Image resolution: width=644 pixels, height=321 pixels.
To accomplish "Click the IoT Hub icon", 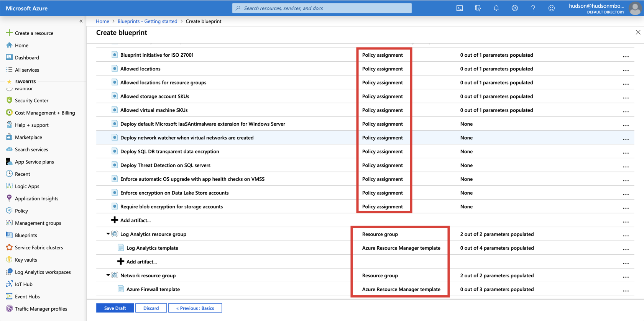I will (x=9, y=284).
